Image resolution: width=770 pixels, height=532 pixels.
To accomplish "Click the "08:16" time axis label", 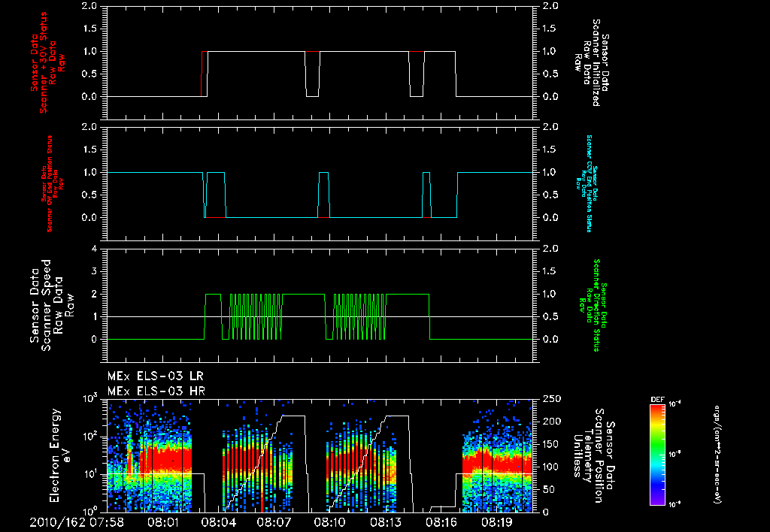I will point(441,522).
